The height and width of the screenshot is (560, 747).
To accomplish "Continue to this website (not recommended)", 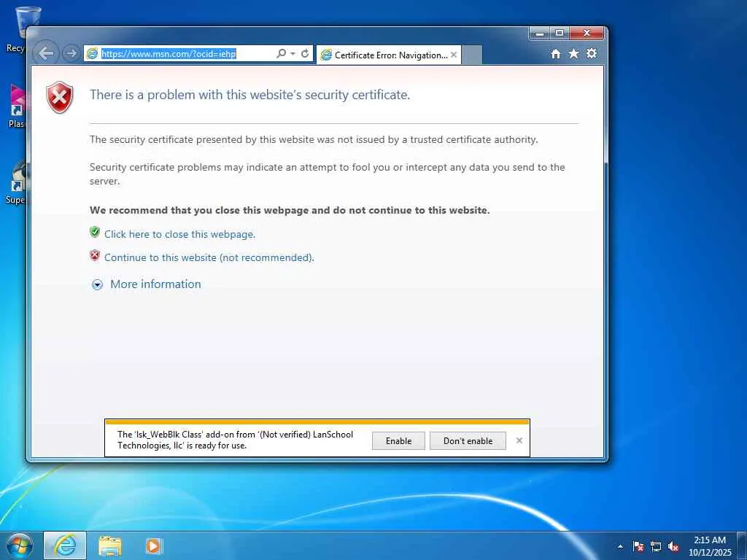I will [209, 257].
